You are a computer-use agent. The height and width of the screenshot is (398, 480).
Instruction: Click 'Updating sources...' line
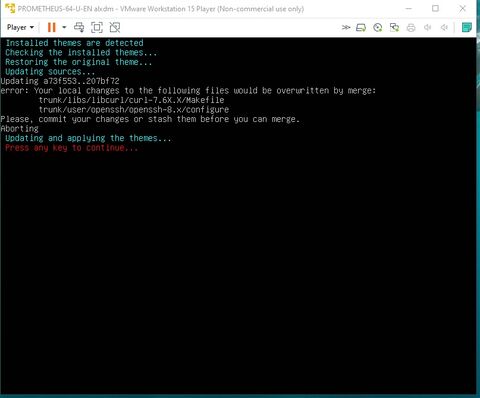[50, 72]
